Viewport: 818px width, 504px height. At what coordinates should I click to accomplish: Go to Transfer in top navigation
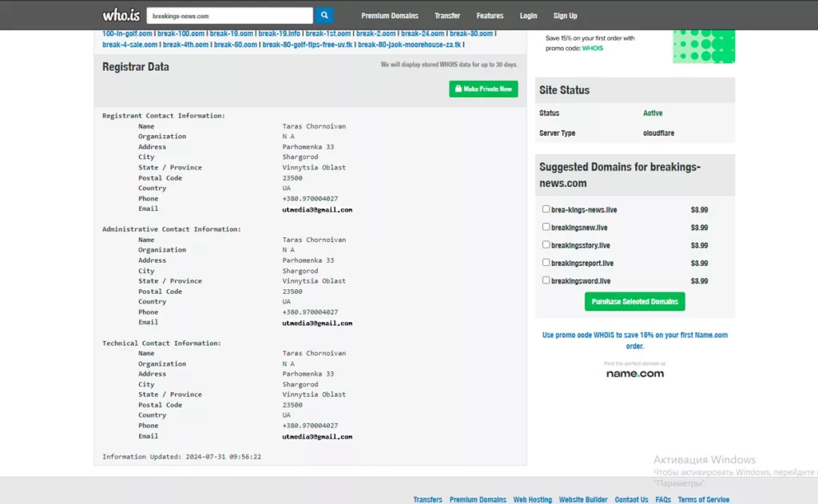[447, 16]
